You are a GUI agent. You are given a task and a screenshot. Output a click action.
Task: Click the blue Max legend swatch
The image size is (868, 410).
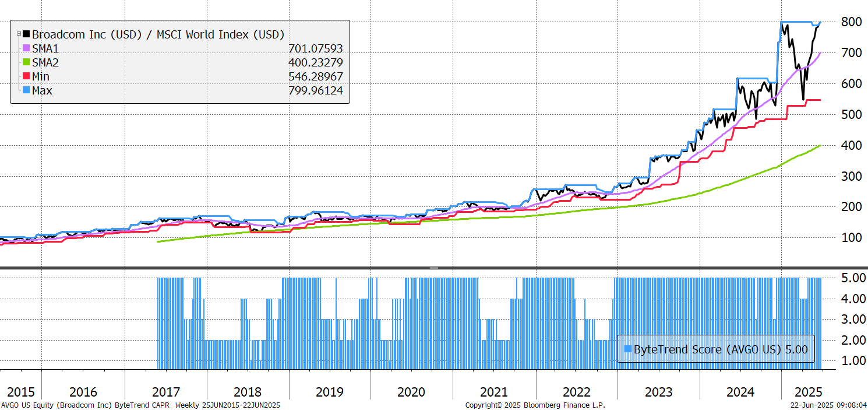[x=26, y=90]
